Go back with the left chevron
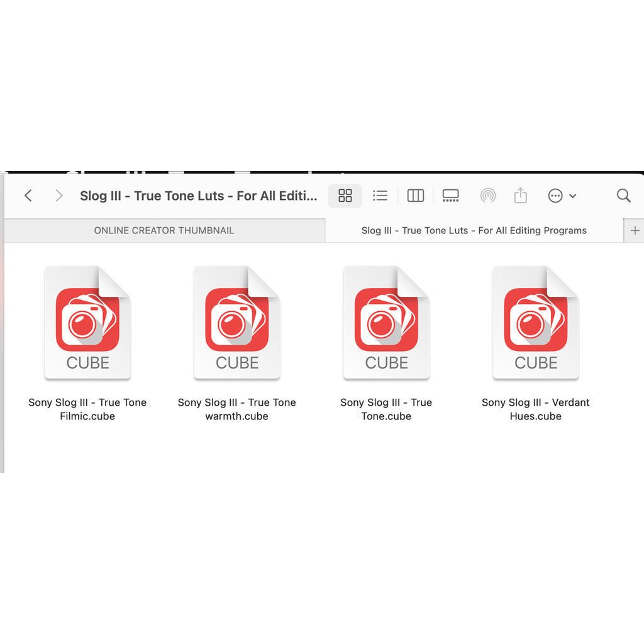The height and width of the screenshot is (644, 644). 28,196
